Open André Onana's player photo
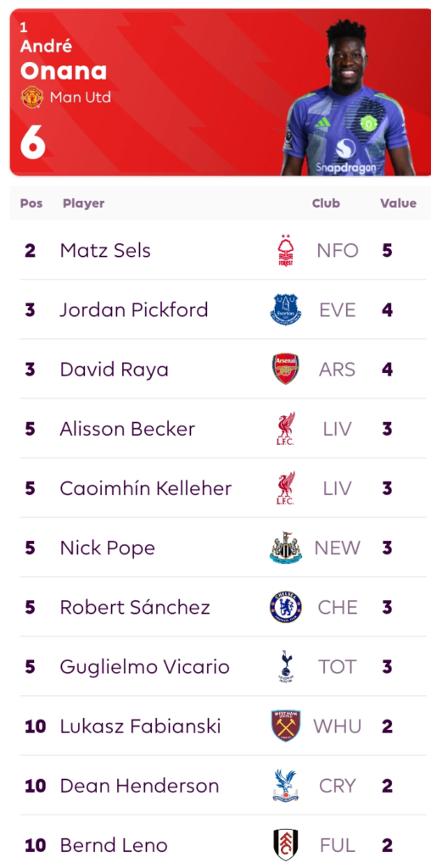 349,97
